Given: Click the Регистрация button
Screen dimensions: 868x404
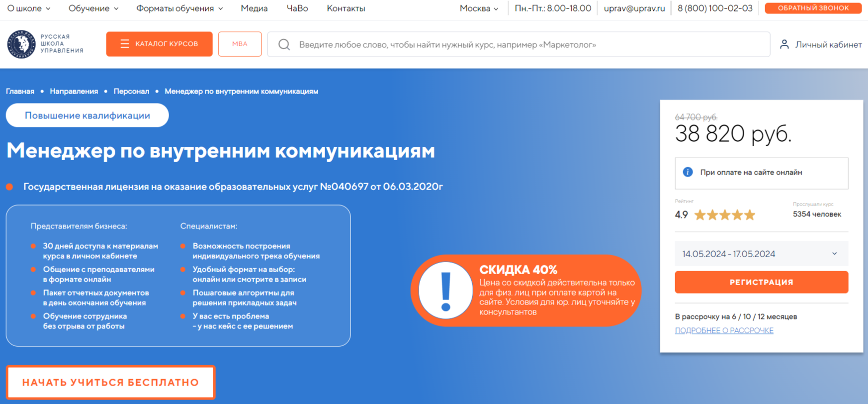Looking at the screenshot, I should (x=761, y=282).
